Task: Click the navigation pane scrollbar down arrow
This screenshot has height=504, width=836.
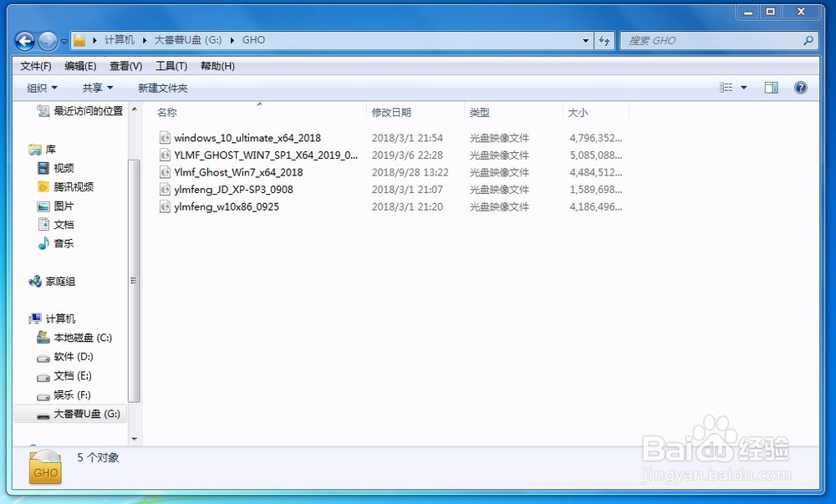Action: coord(135,439)
